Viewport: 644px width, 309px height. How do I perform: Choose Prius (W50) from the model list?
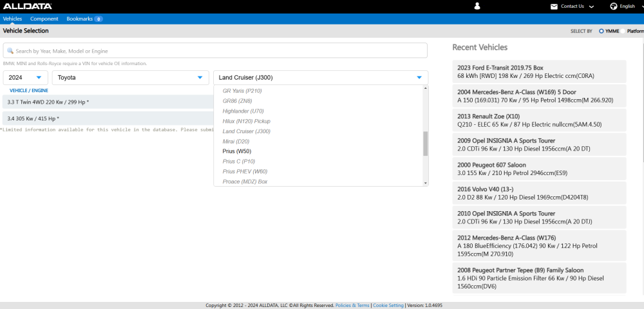pyautogui.click(x=236, y=151)
